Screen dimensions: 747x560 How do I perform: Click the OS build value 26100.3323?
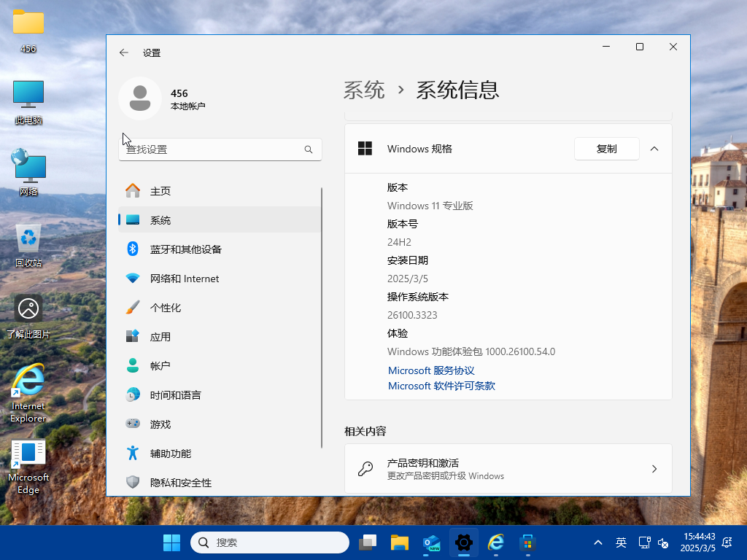tap(412, 315)
